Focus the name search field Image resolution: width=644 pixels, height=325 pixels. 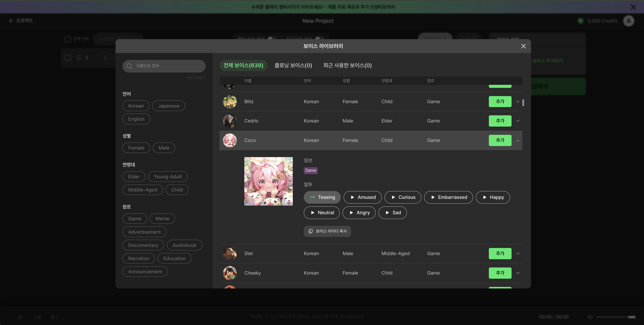pyautogui.click(x=164, y=66)
